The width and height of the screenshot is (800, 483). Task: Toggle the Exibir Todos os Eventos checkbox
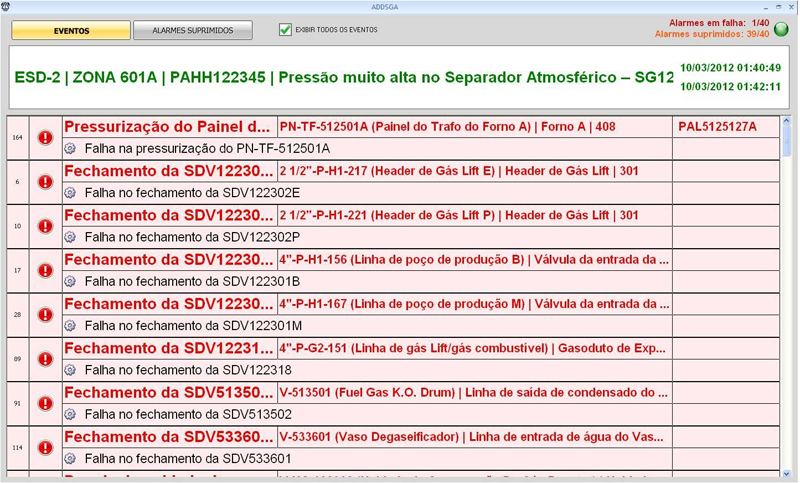point(285,30)
